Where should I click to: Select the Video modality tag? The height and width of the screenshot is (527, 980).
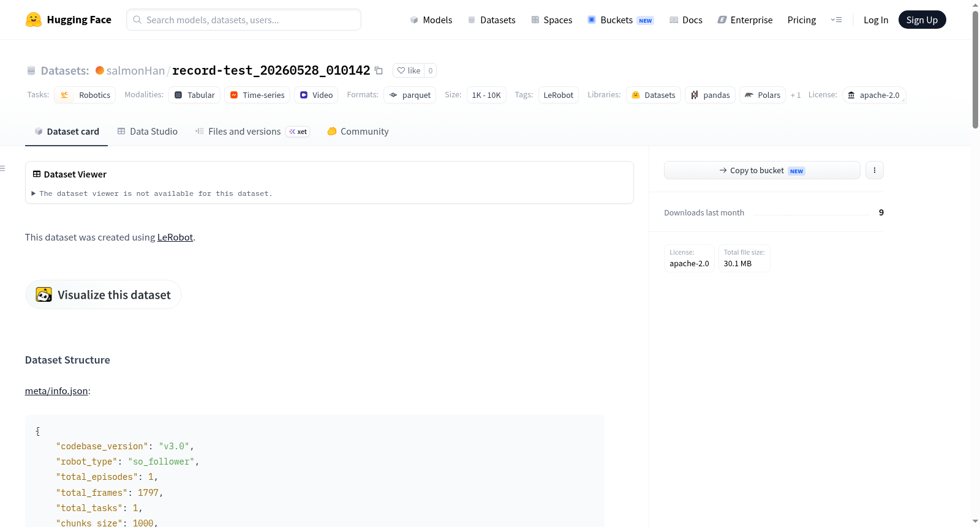pos(316,95)
